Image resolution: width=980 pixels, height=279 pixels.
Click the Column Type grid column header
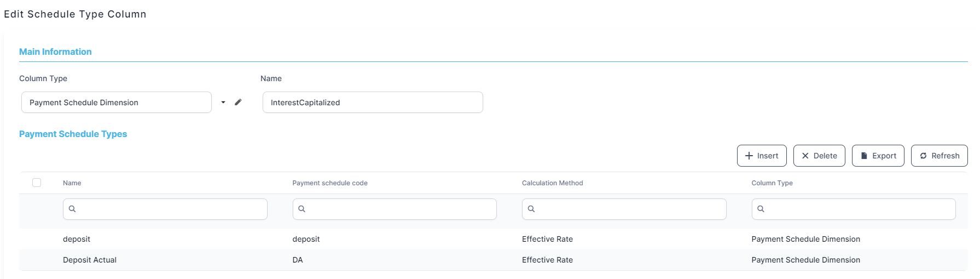772,183
